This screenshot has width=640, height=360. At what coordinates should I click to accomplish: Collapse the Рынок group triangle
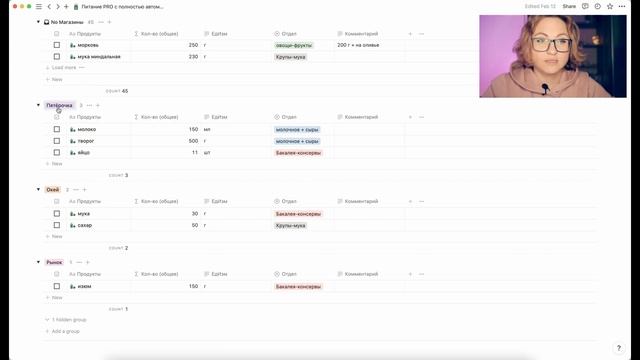pos(38,262)
